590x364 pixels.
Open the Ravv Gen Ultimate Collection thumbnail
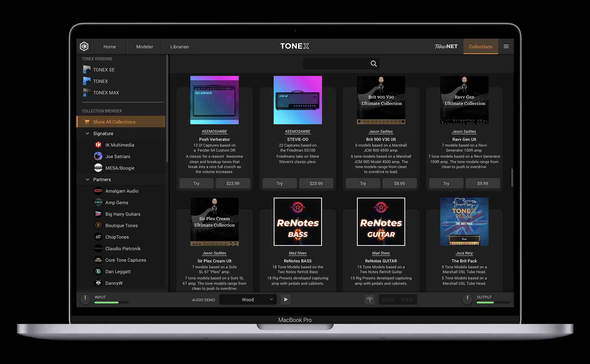coord(464,100)
